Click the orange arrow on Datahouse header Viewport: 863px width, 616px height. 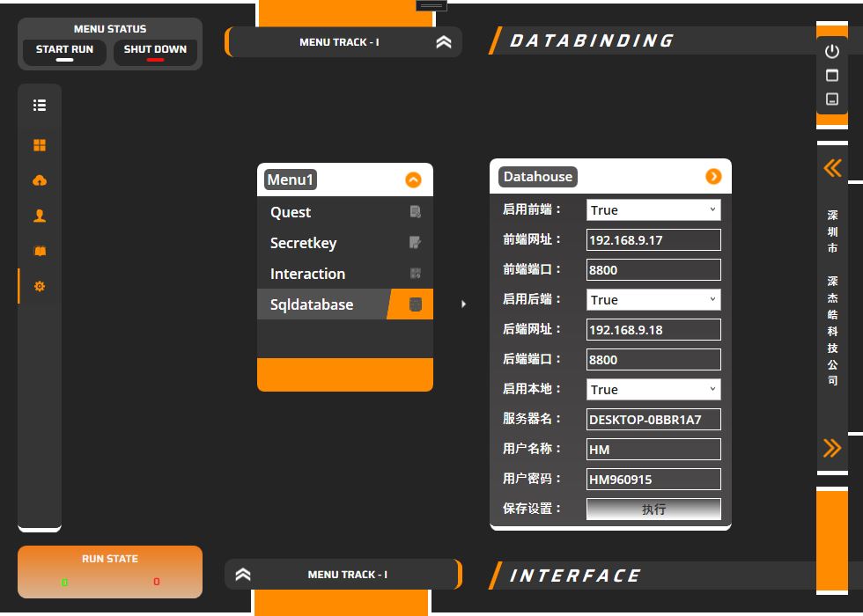(x=713, y=177)
